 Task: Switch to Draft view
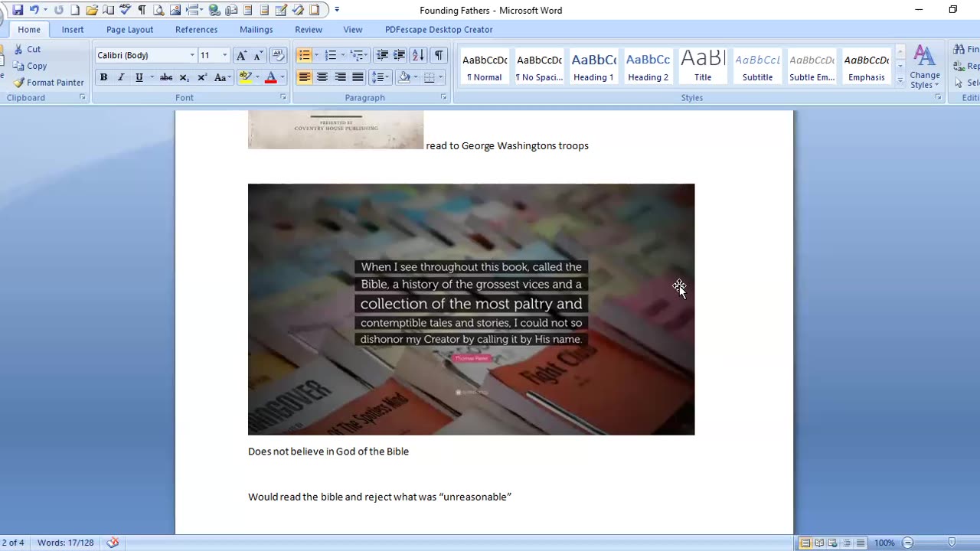[861, 543]
